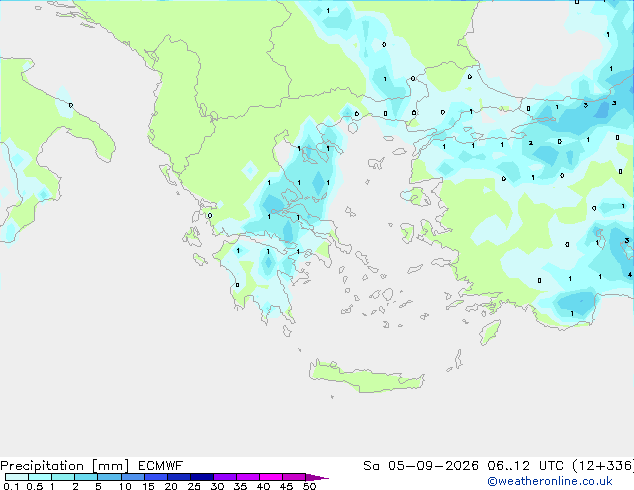The image size is (634, 490).
Task: Click the 0.1–0.5 mm legend color swatch
Action: pos(17,477)
